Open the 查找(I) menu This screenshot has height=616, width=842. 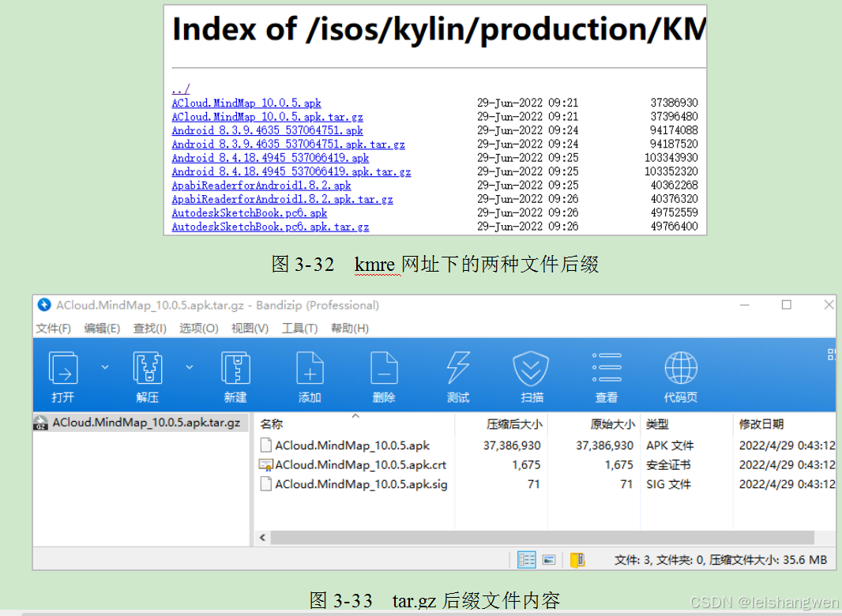[150, 329]
